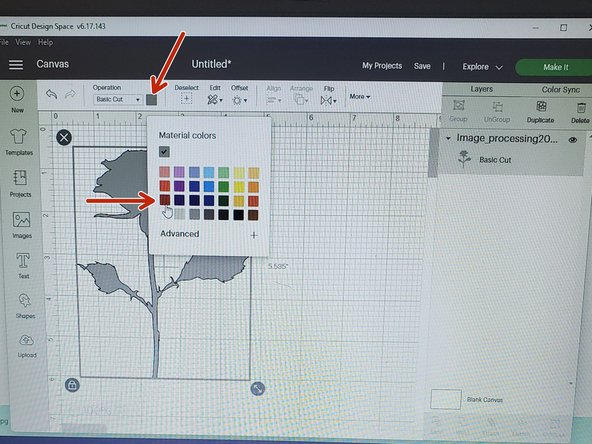
Task: Click the checked current gray color box
Action: (x=164, y=152)
